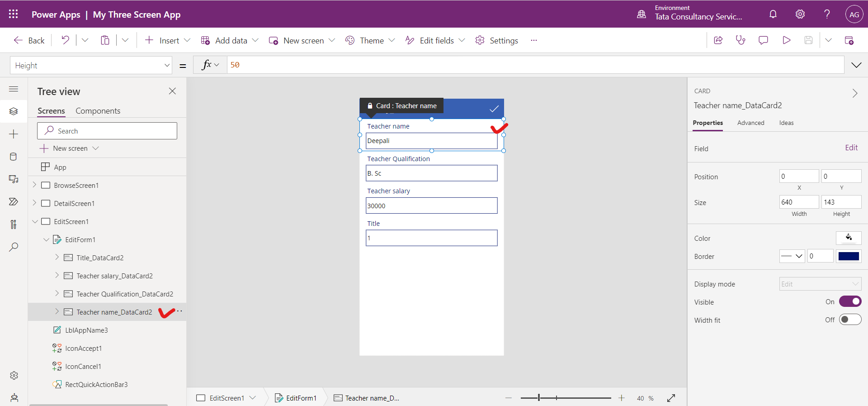Open the sidebar bottom settings gear
The width and height of the screenshot is (868, 406).
(14, 376)
